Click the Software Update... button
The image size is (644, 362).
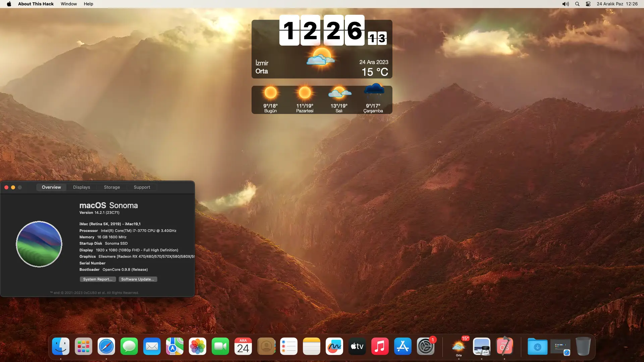(x=138, y=279)
